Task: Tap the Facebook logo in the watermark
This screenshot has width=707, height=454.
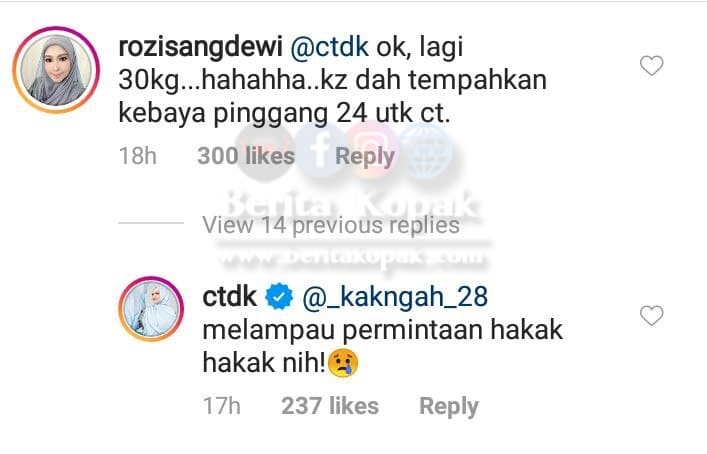Action: click(321, 150)
